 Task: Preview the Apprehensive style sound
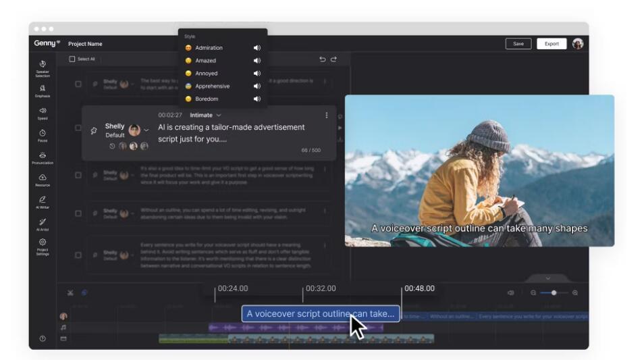pos(257,86)
